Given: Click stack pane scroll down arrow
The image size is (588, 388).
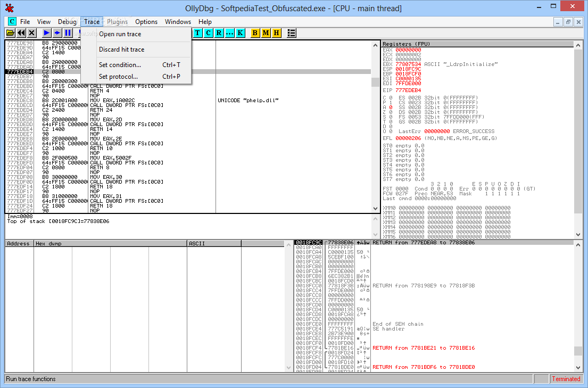Looking at the screenshot, I should pyautogui.click(x=578, y=368).
